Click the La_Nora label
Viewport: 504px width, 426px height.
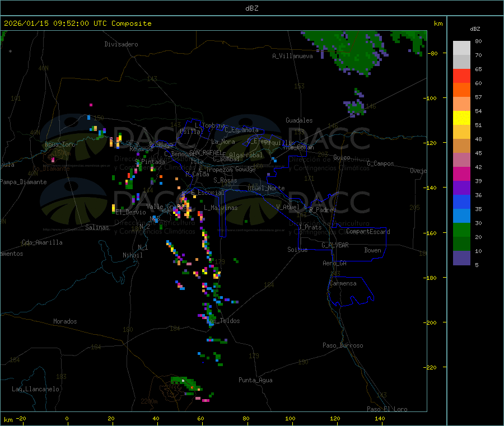tap(223, 142)
